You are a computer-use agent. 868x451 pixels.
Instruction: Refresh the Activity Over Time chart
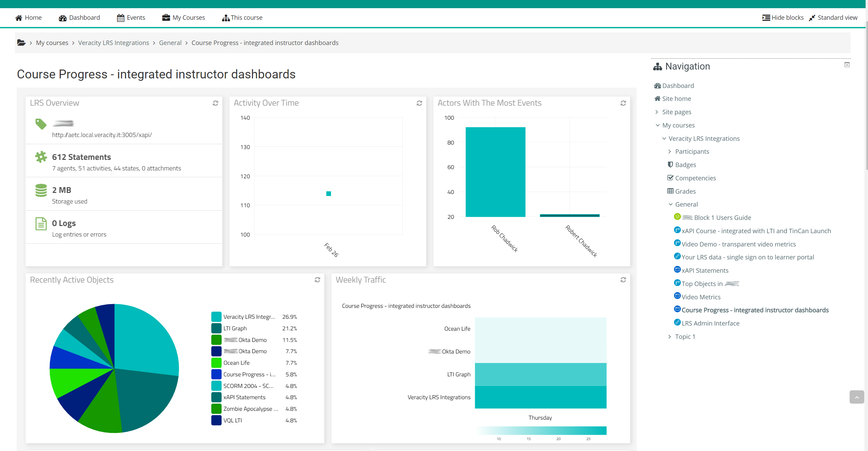[x=419, y=103]
